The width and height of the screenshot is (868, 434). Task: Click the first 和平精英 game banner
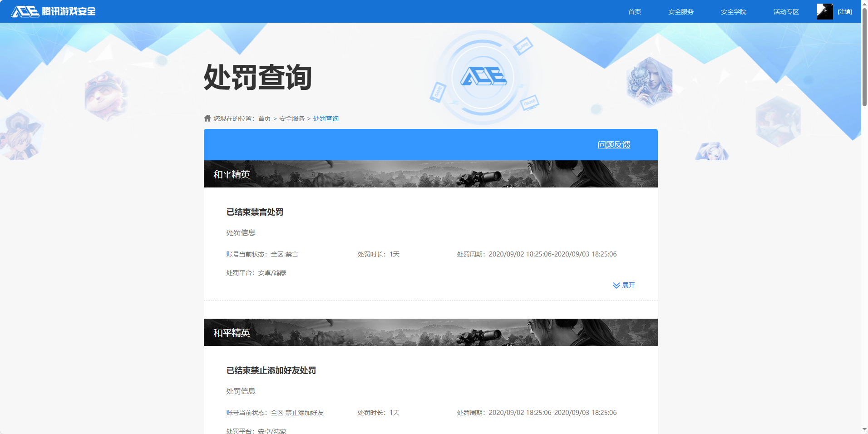[x=430, y=173]
